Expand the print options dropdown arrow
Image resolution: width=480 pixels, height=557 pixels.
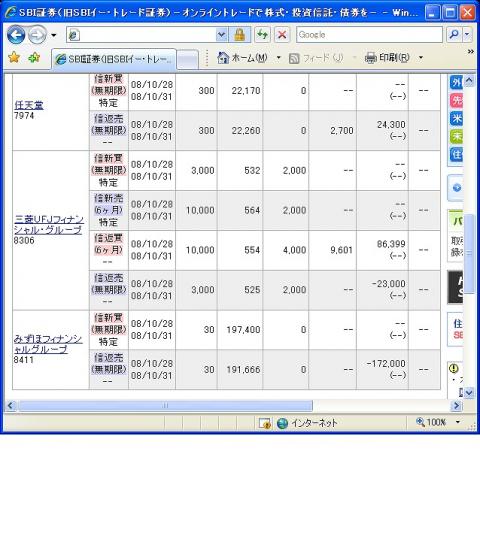click(x=421, y=58)
